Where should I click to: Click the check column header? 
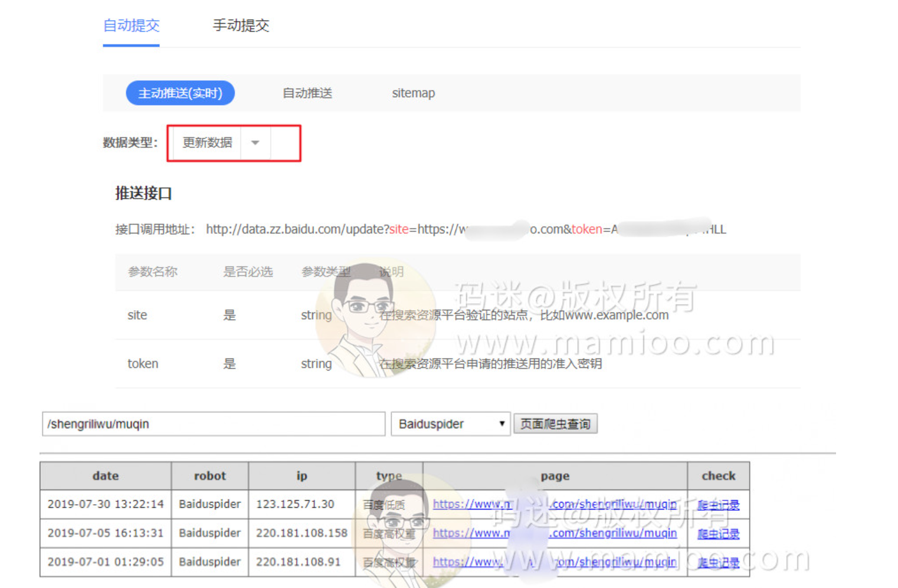coord(719,476)
